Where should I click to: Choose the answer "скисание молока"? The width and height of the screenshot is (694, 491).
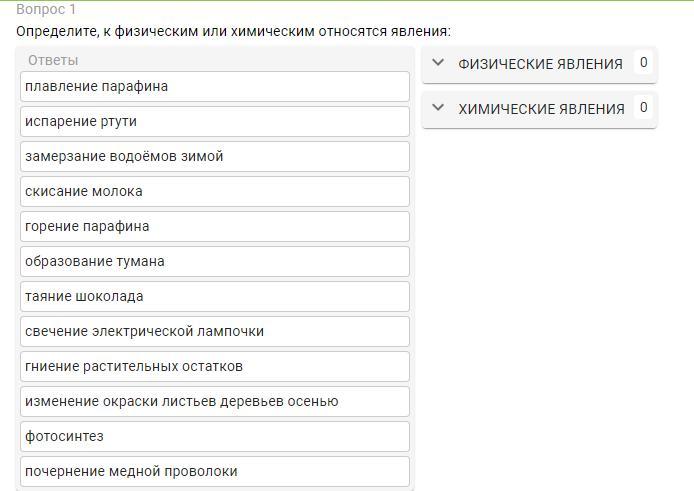[214, 191]
